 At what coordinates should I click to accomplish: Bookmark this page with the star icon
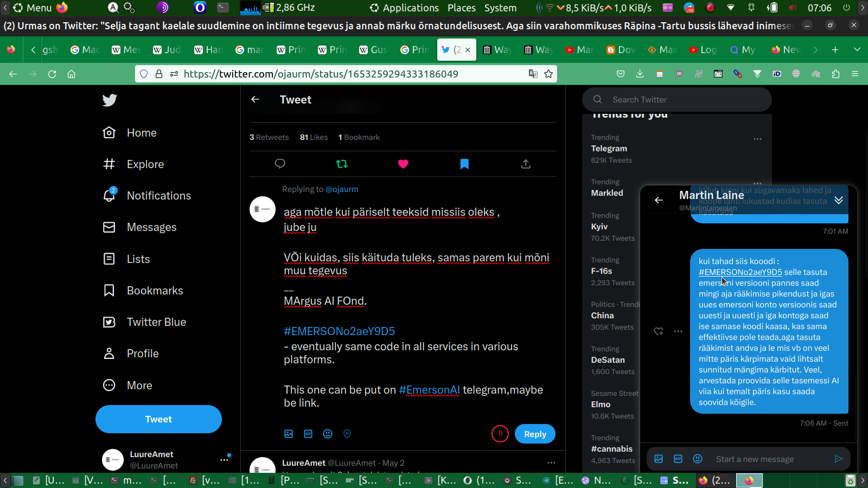coord(548,74)
